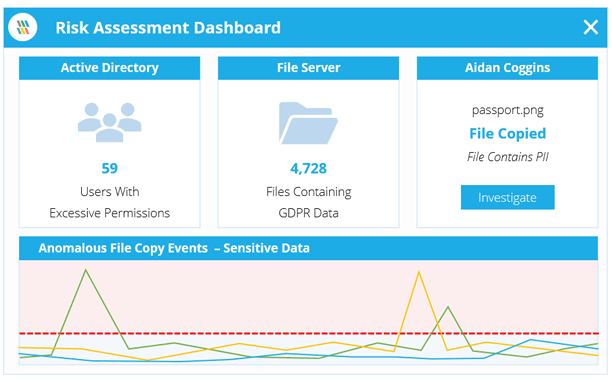Click the users group icon
This screenshot has width=612, height=382.
coord(109,122)
